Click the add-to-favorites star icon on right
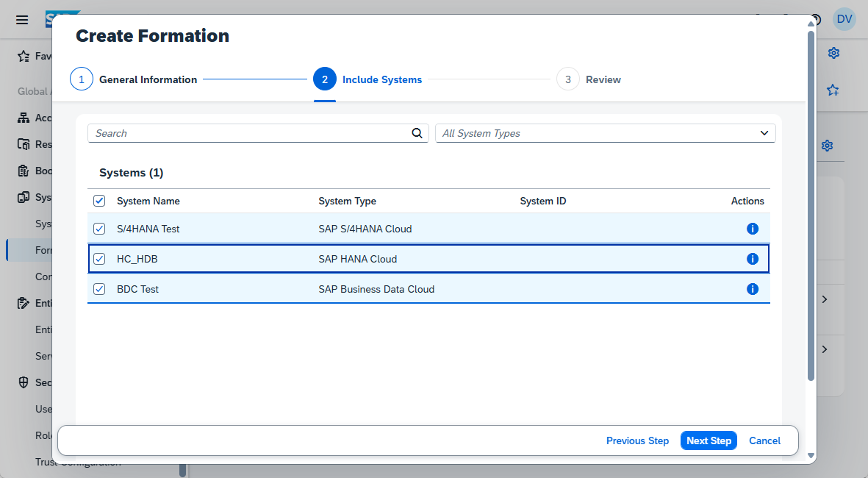Viewport: 868px width, 478px height. pyautogui.click(x=833, y=90)
